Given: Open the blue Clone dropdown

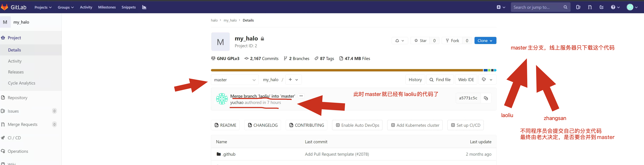Looking at the screenshot, I should 485,41.
